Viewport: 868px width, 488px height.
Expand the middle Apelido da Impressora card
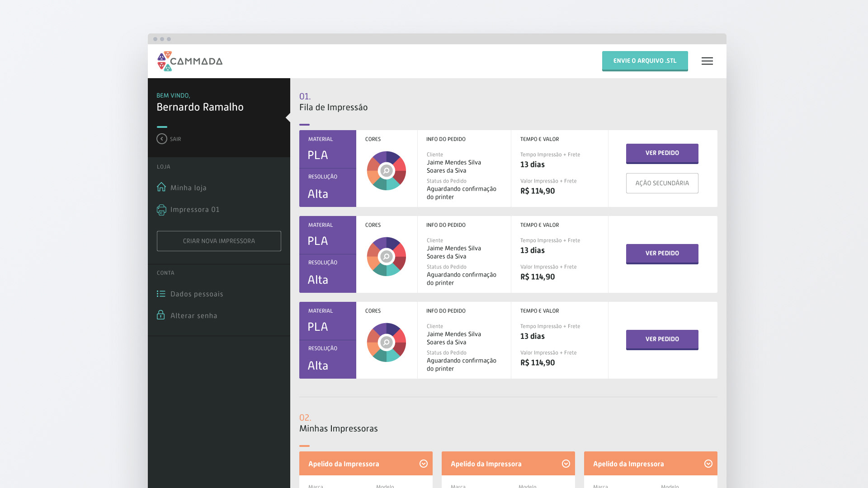click(566, 464)
